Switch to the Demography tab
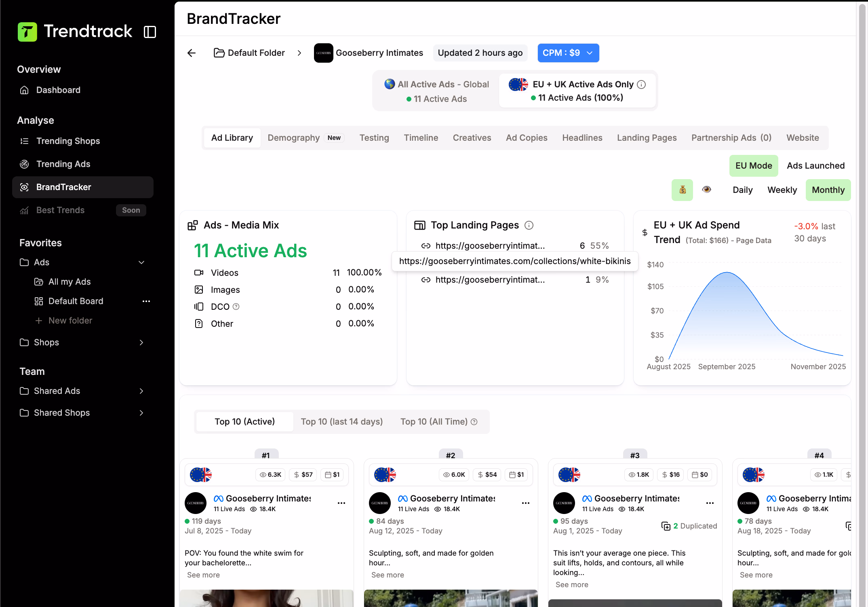 click(x=294, y=137)
